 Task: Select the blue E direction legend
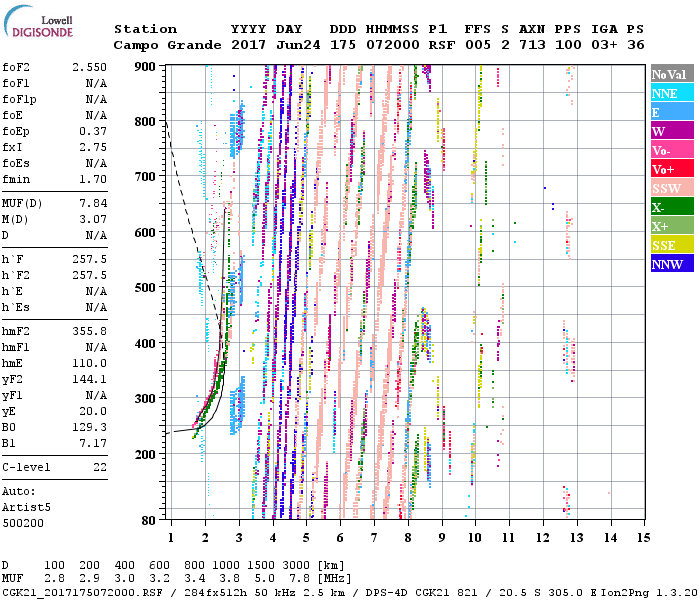tap(672, 112)
